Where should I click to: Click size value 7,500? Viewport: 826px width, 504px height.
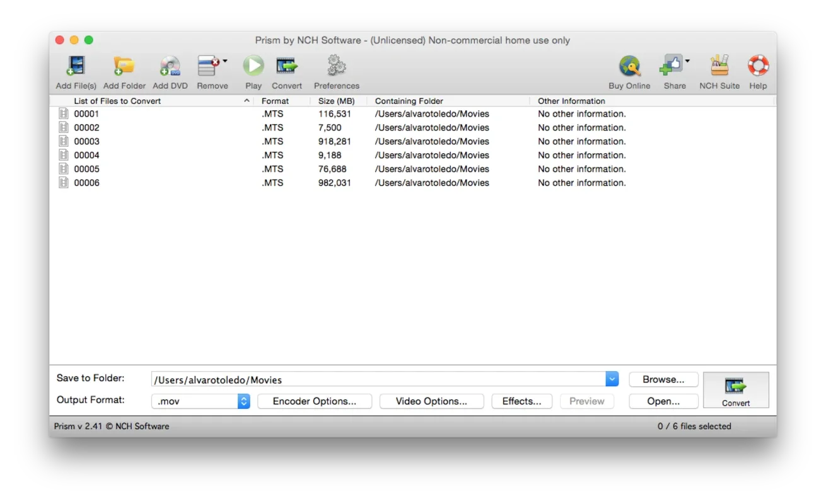330,128
